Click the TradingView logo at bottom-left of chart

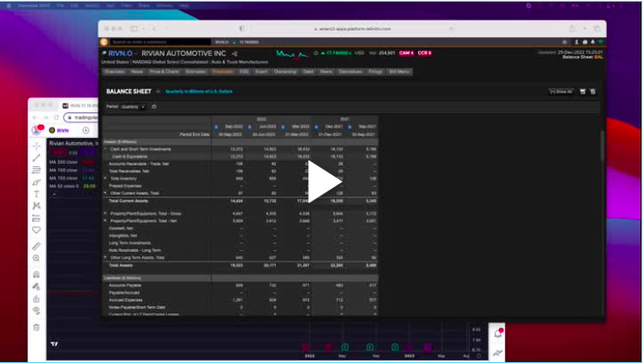54,344
